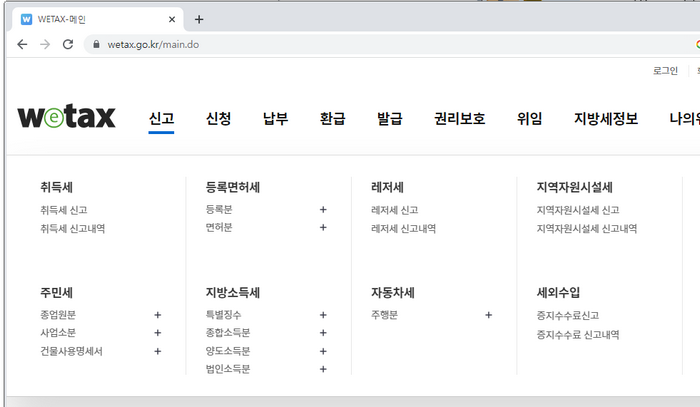Select the 신고 menu
Screen dimensions: 700x407
161,119
